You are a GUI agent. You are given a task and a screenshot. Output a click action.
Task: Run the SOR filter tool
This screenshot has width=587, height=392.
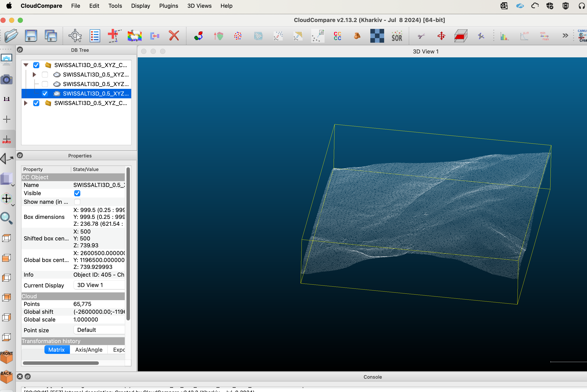(x=397, y=36)
